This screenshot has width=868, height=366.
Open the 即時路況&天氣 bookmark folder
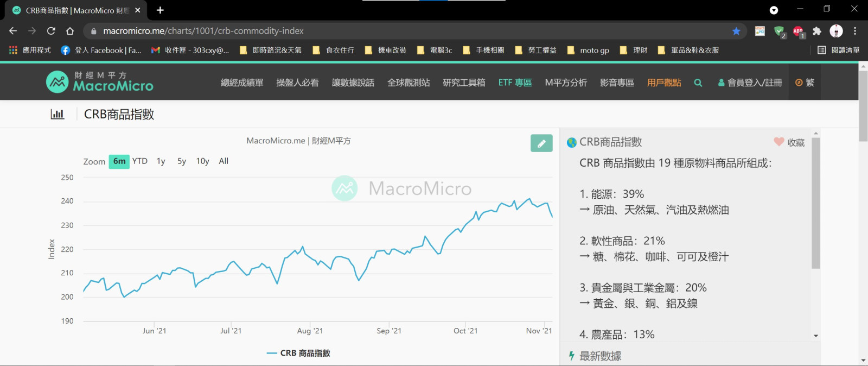pyautogui.click(x=270, y=50)
